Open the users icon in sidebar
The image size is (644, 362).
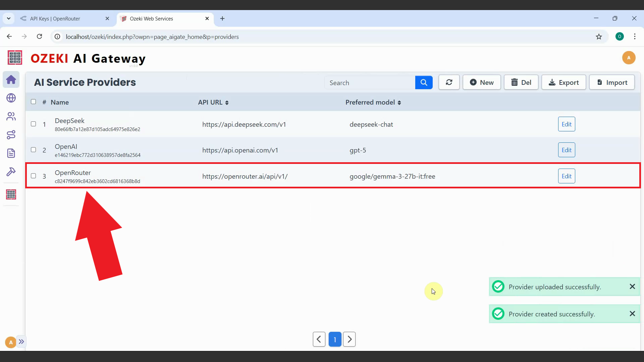(x=11, y=116)
